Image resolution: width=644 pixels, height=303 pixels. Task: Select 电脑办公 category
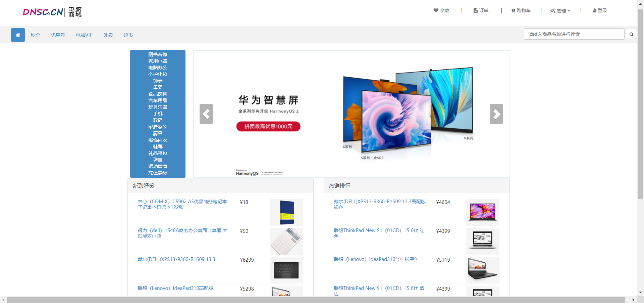coord(158,68)
